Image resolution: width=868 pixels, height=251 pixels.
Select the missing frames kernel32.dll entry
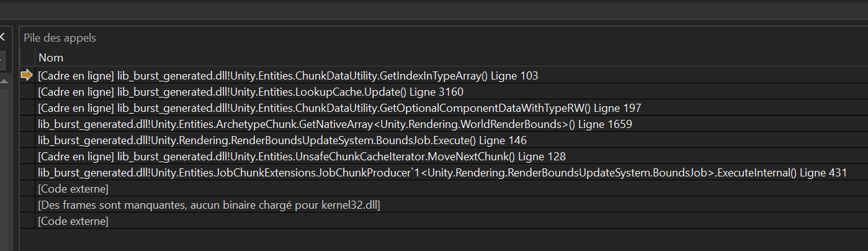208,205
